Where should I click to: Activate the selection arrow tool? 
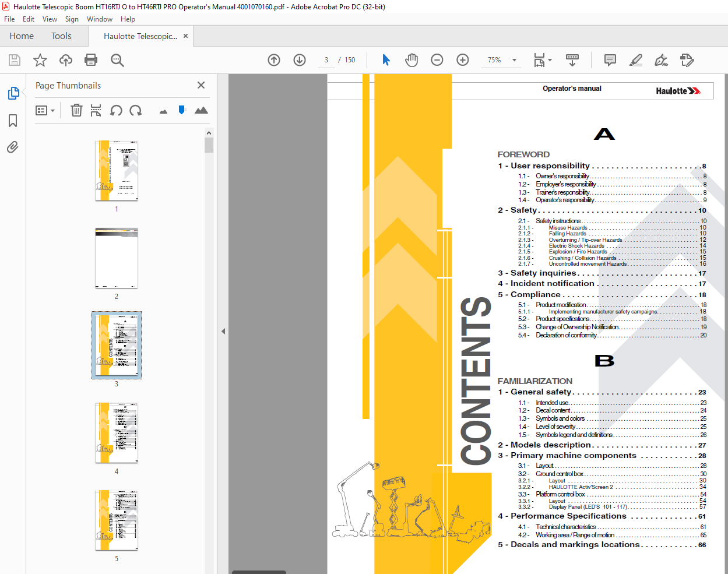pyautogui.click(x=386, y=60)
